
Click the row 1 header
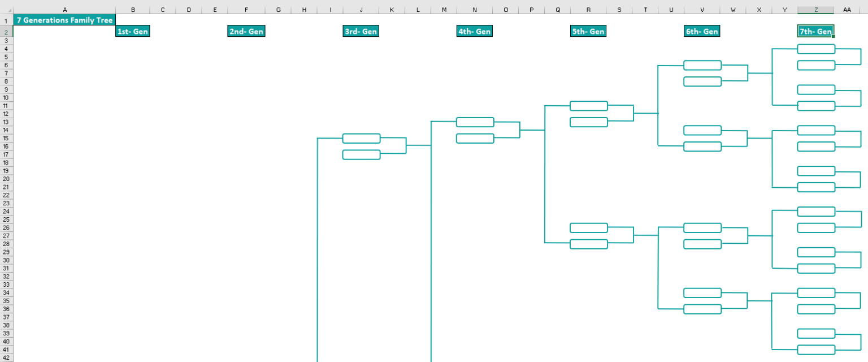click(x=6, y=20)
